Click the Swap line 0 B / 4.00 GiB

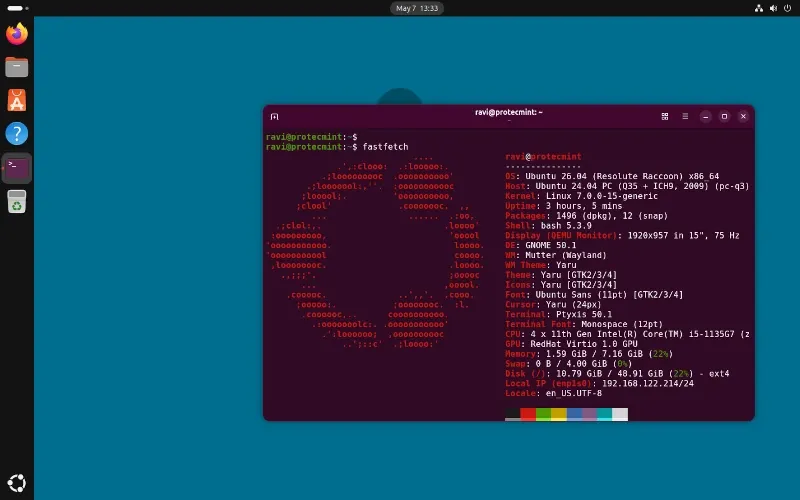click(x=569, y=364)
